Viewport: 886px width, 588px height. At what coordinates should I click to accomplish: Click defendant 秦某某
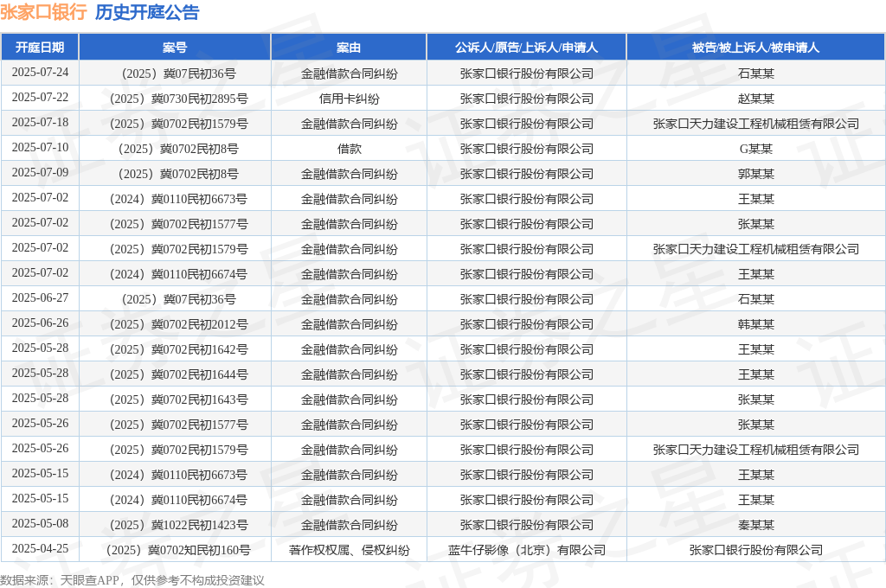[756, 525]
